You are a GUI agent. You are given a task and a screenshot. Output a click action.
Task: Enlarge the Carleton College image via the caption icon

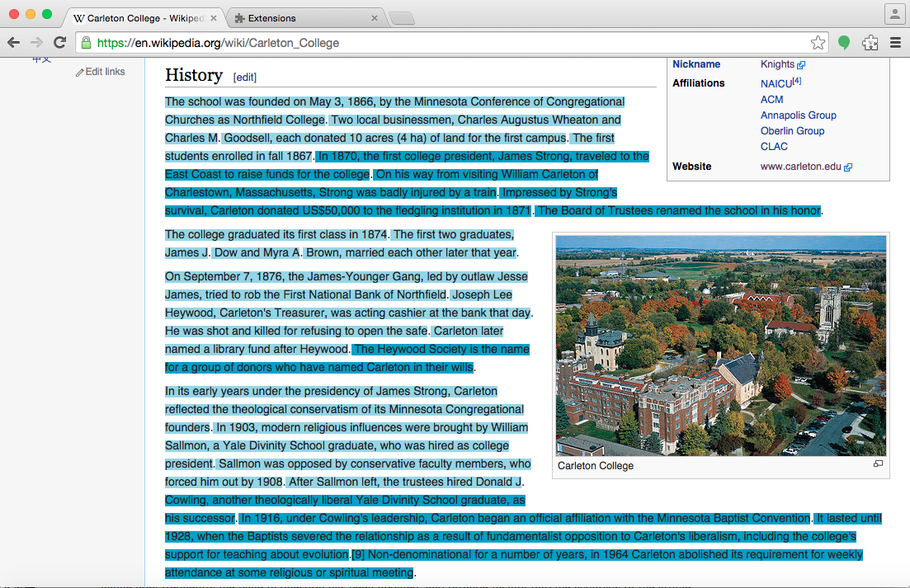pos(878,464)
